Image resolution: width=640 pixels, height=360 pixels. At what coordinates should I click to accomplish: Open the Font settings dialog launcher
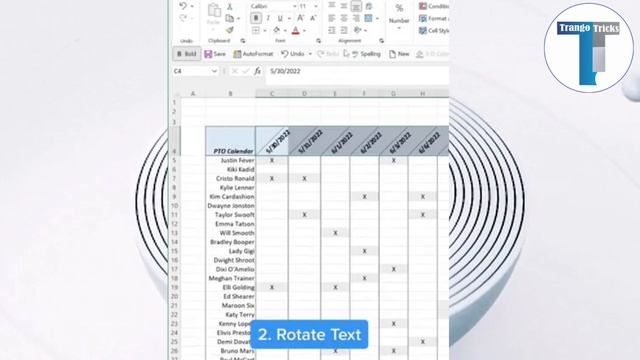coord(318,41)
